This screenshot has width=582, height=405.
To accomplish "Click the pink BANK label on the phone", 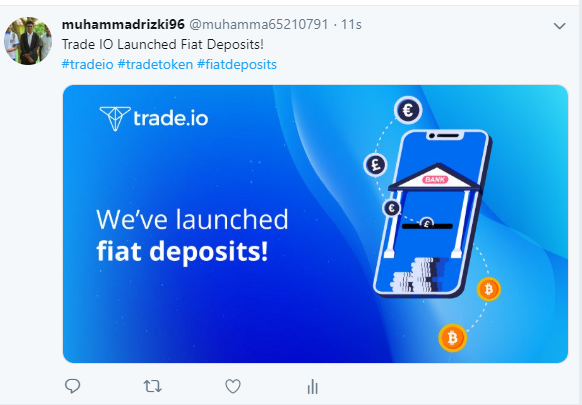I will pyautogui.click(x=435, y=180).
